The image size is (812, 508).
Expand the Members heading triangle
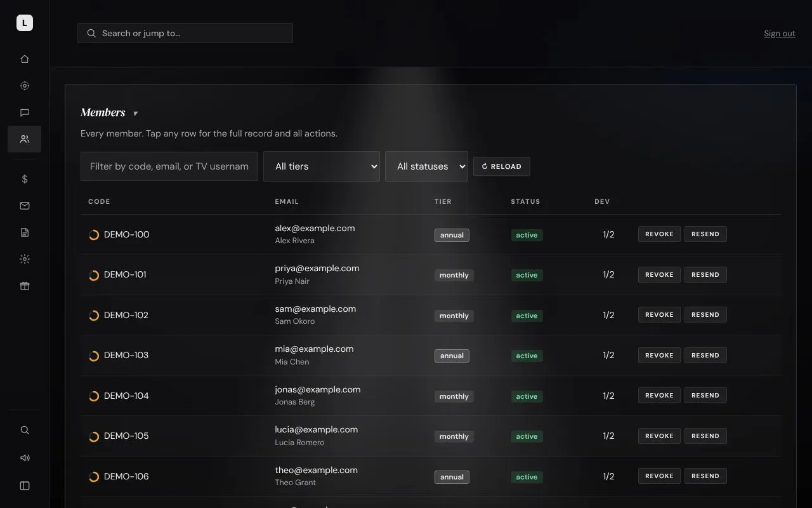(x=135, y=114)
